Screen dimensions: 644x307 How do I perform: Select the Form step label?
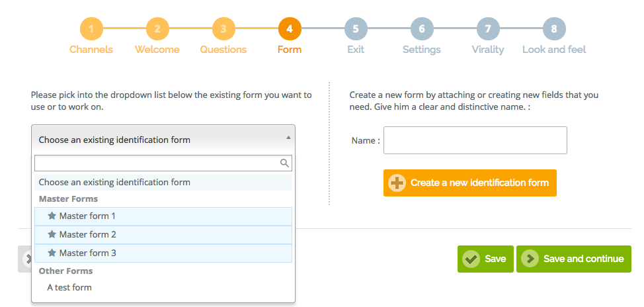pos(290,50)
